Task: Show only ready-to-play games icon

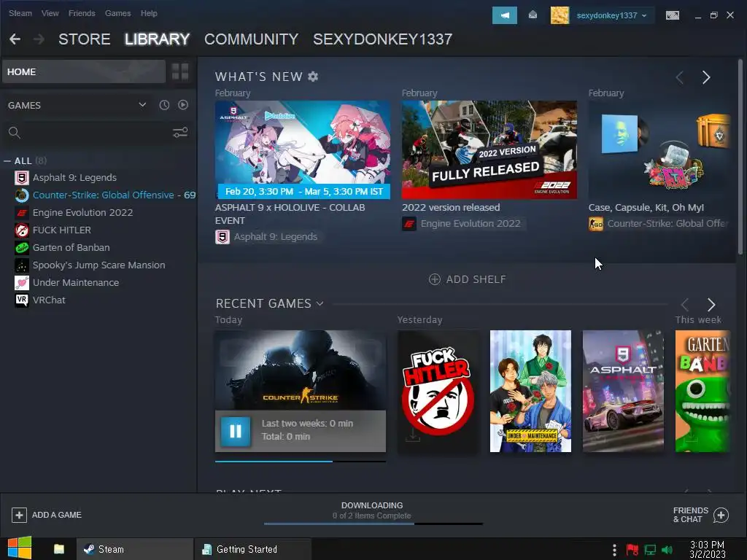Action: click(x=183, y=105)
